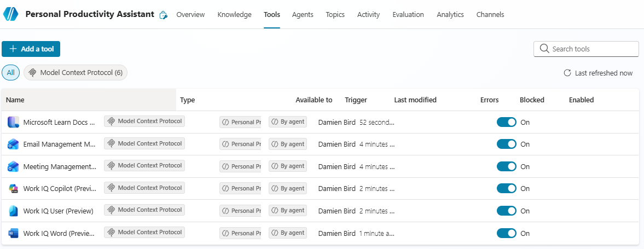Click the Add a tool button
Viewport: 644px width, 249px height.
pos(31,49)
